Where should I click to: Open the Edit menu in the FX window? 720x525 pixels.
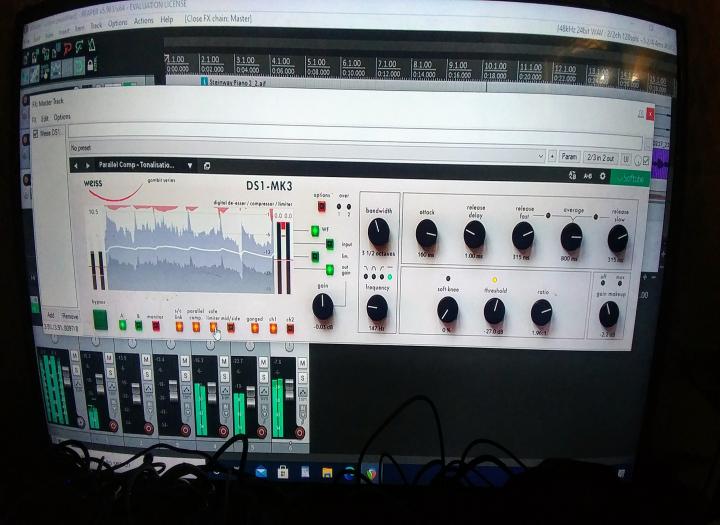coord(45,119)
